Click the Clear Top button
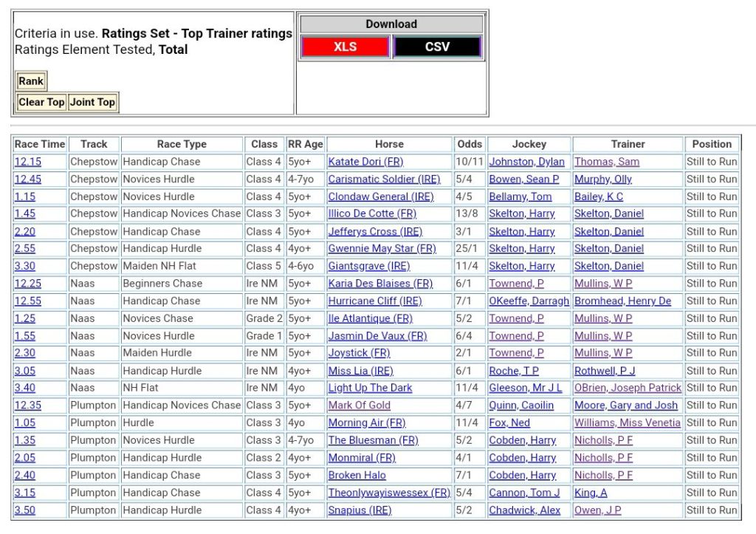 [41, 102]
